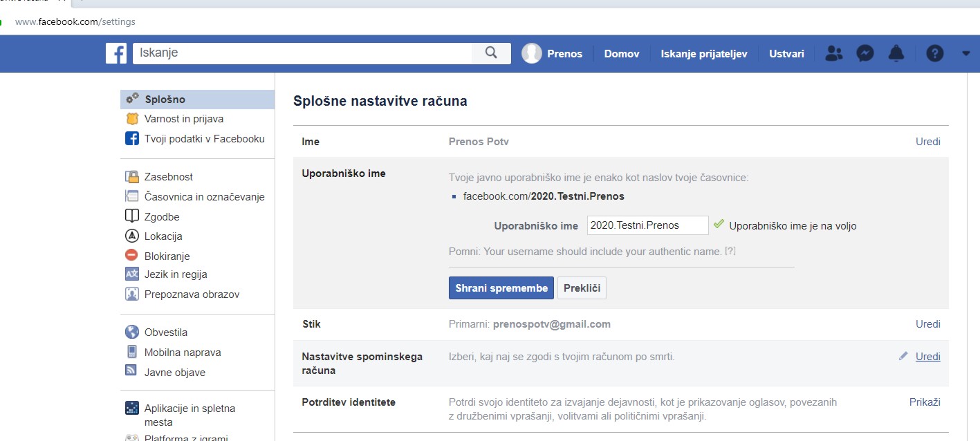
Task: Open the notifications bell icon
Action: [896, 53]
